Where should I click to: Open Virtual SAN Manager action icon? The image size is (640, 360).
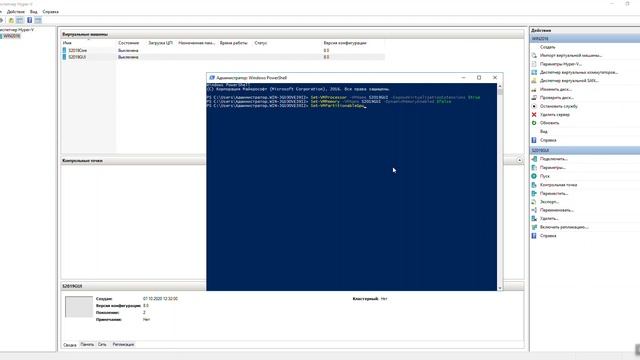[534, 81]
